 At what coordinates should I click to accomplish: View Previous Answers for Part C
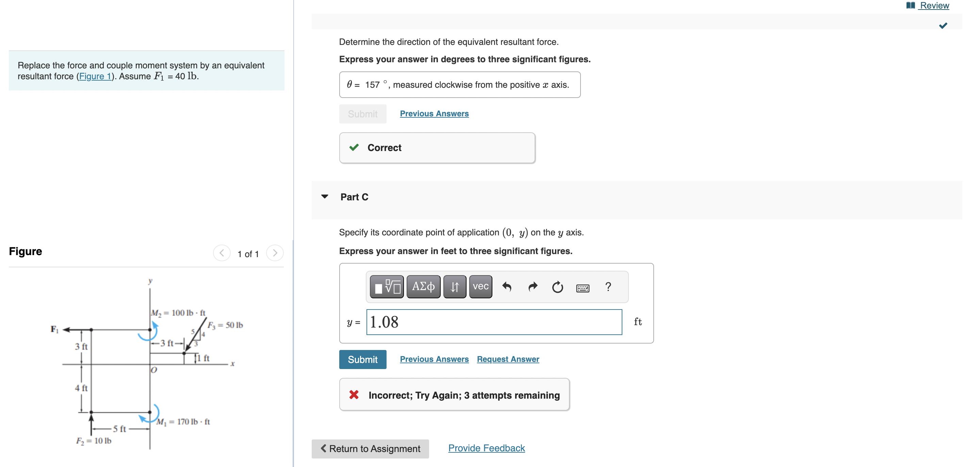click(x=434, y=359)
